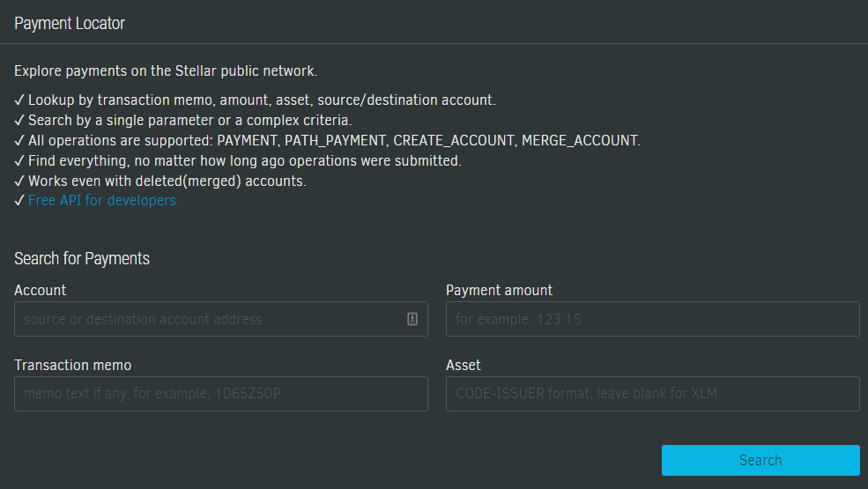This screenshot has height=489, width=868.
Task: Click the Payment Locator page heading
Action: coord(70,24)
